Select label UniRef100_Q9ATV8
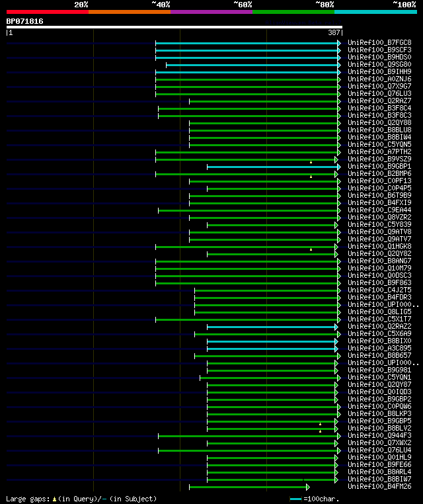The width and height of the screenshot is (423, 504). pyautogui.click(x=379, y=231)
